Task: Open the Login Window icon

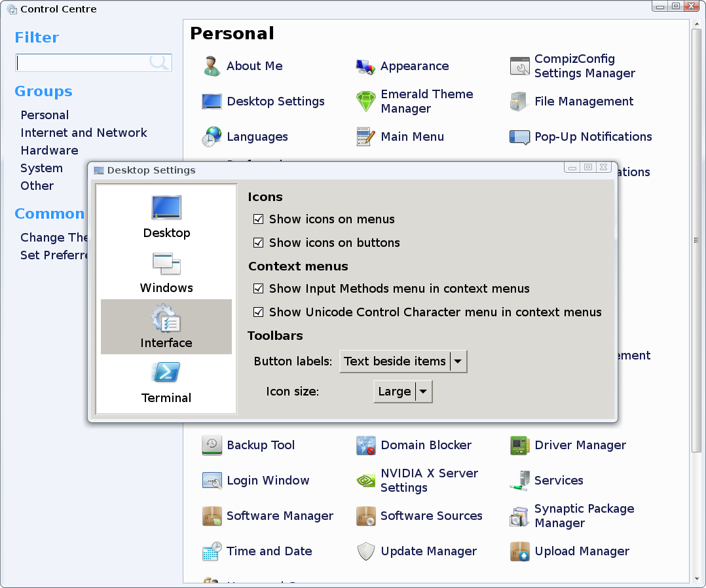Action: 212,481
